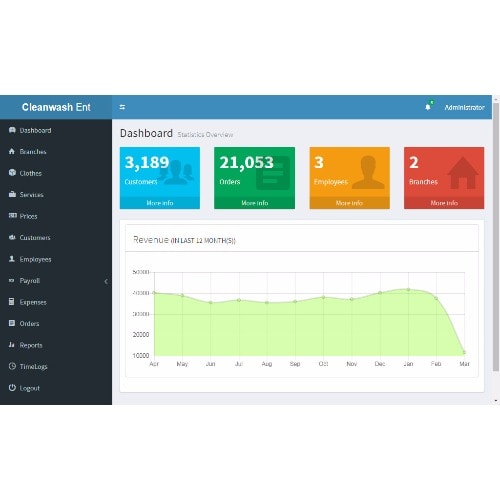Viewport: 500px width, 500px height.
Task: Select the Payroll menu item
Action: click(x=56, y=280)
